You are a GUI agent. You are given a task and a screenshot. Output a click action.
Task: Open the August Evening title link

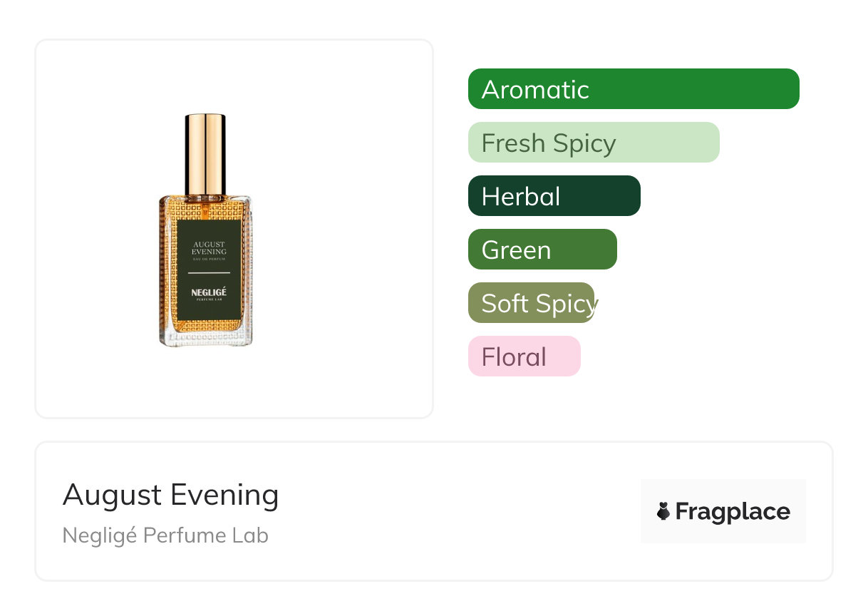pyautogui.click(x=170, y=495)
